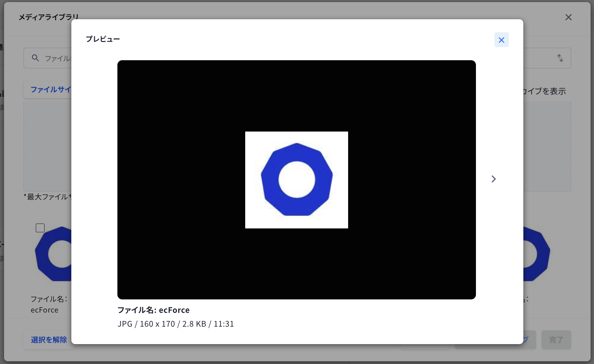Close the メディアライブラリ window behind the preview
The height and width of the screenshot is (364, 594).
[x=568, y=17]
